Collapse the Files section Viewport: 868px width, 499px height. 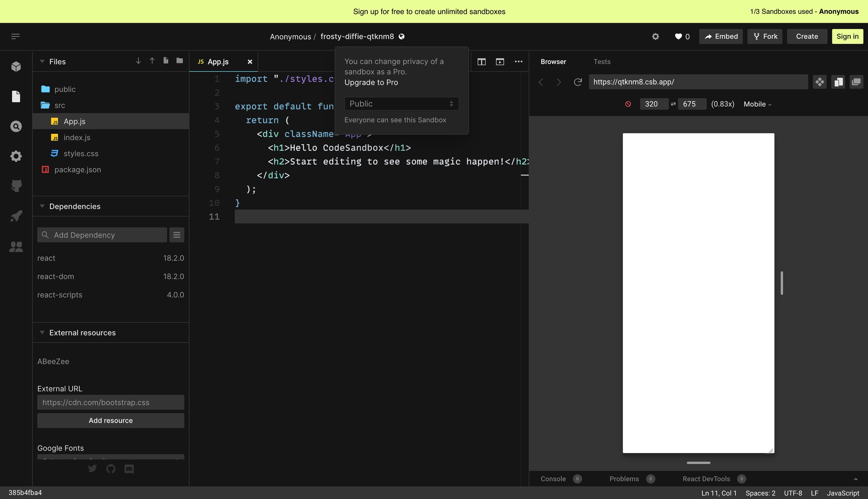click(x=42, y=61)
